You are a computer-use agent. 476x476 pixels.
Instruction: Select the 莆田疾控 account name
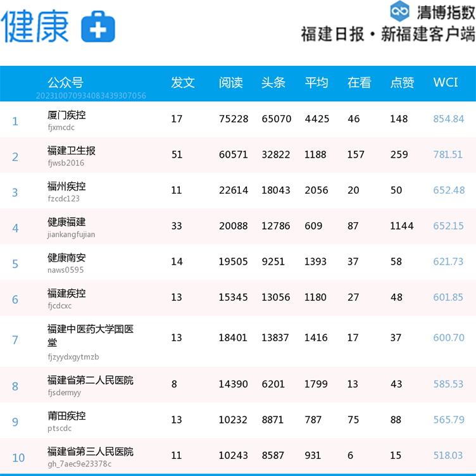(x=66, y=416)
